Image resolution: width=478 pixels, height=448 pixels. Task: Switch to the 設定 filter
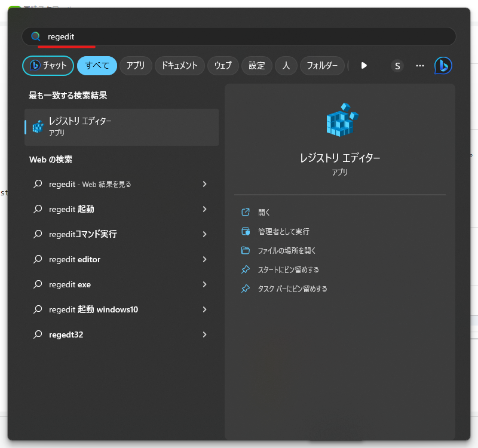point(256,66)
